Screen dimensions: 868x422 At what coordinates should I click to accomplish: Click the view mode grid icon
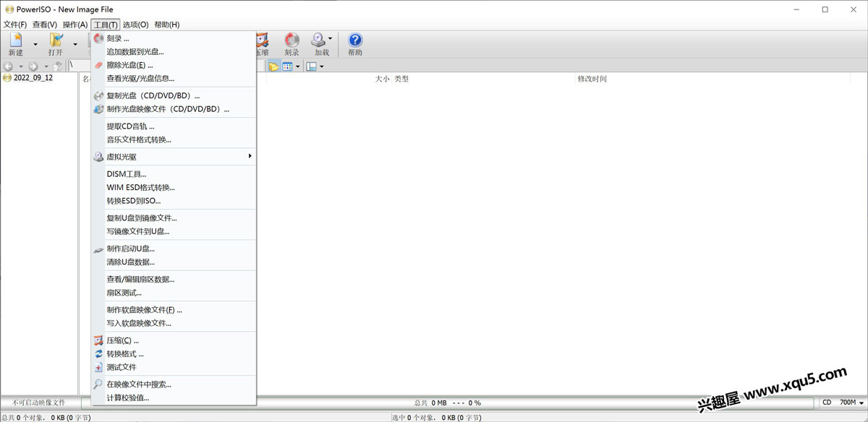[x=287, y=66]
